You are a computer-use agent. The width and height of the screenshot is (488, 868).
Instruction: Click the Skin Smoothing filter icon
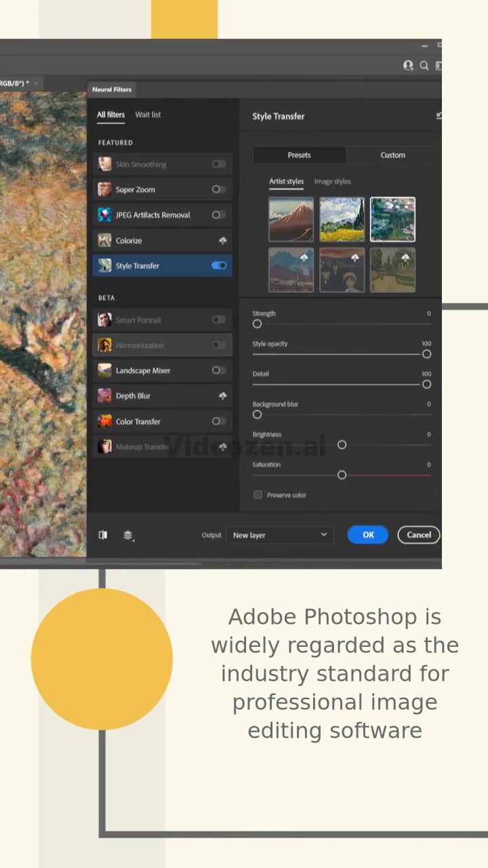click(104, 164)
